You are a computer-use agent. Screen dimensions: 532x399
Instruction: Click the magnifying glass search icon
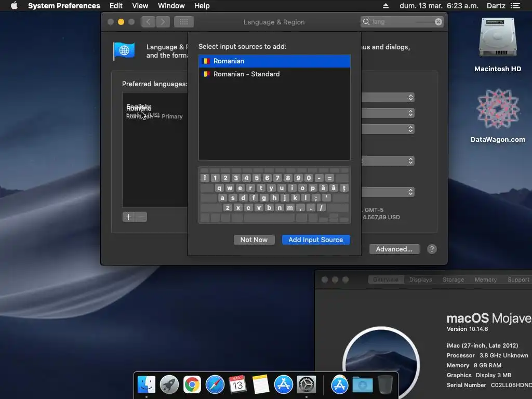click(x=366, y=22)
